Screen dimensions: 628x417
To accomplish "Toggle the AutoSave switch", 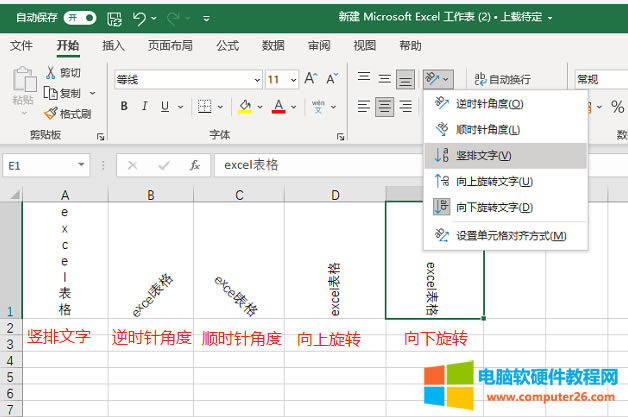I will 80,18.
